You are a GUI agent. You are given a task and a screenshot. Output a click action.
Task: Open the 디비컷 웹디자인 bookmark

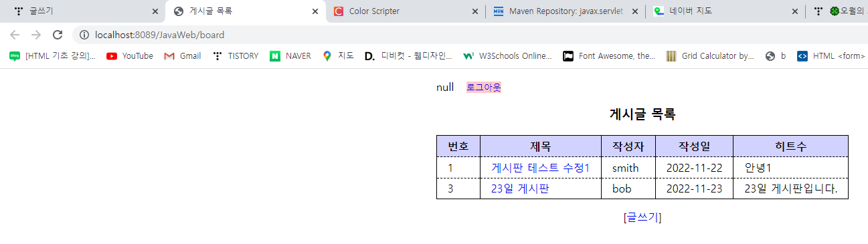[408, 56]
